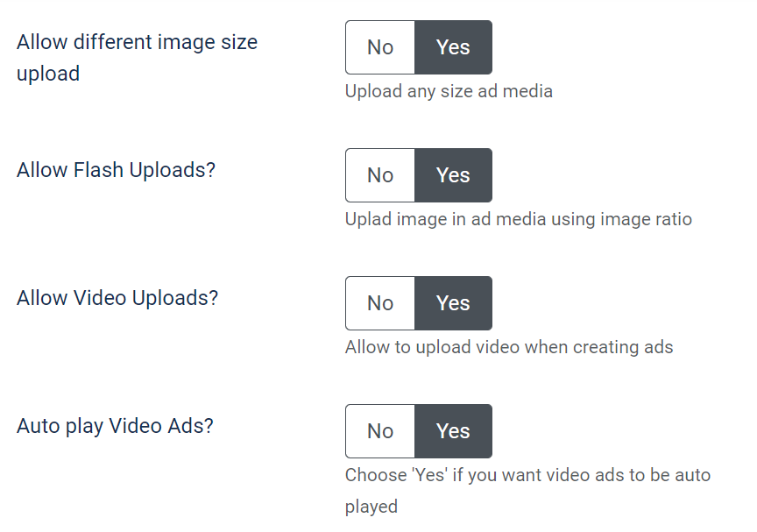Click the 'Uplad image in ad media' hint text
Screen dimensions: 757x532
[518, 219]
